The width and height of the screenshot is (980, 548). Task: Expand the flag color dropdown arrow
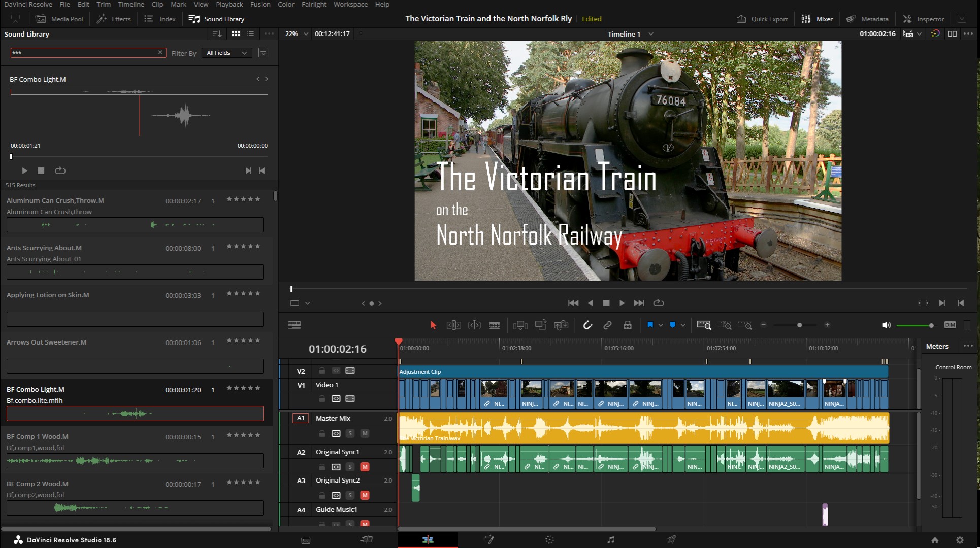tap(661, 325)
